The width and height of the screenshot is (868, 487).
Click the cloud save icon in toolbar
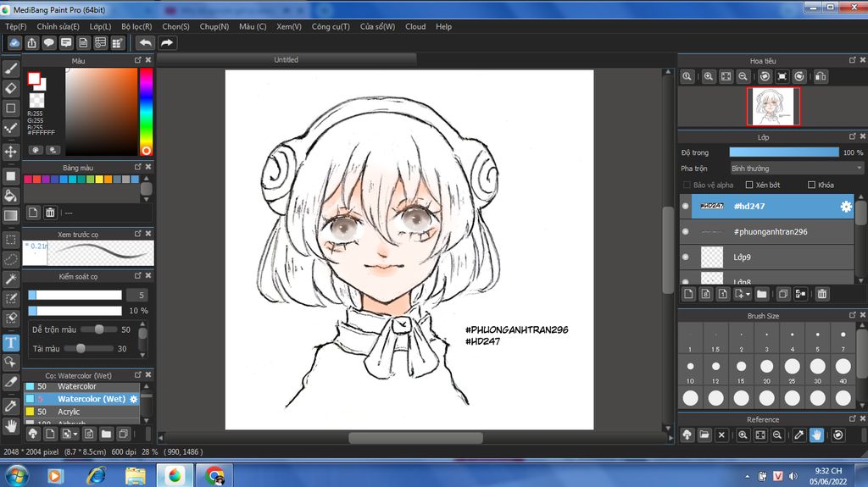14,42
